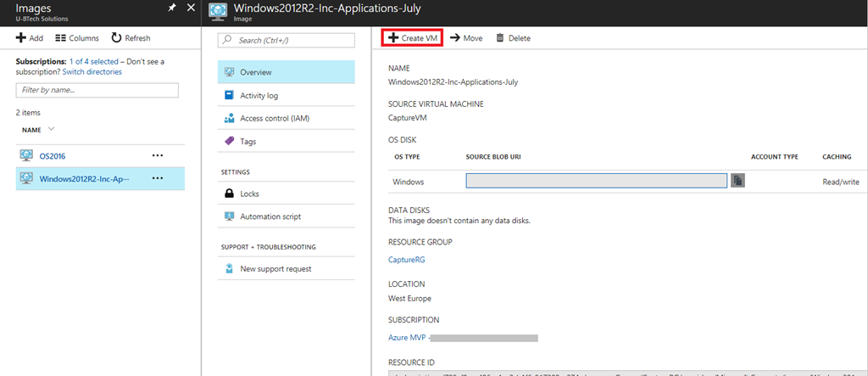868x376 pixels.
Task: Open the OS2016 row ellipsis menu
Action: point(158,155)
